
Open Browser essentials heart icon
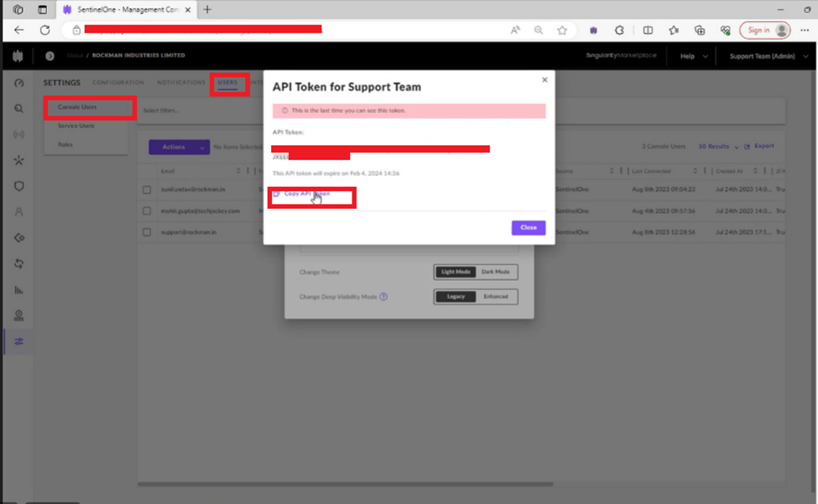725,30
